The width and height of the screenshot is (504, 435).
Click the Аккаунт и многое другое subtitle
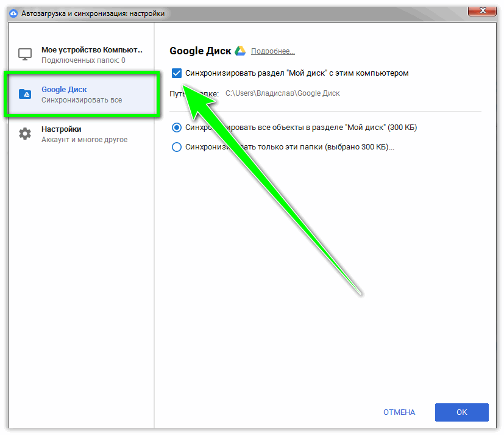coord(84,140)
